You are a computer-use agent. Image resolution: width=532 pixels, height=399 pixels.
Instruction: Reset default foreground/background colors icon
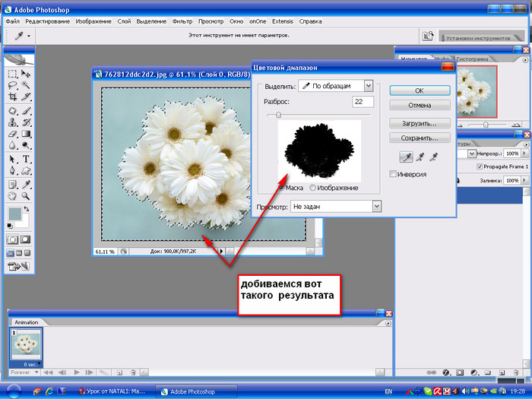click(x=10, y=226)
